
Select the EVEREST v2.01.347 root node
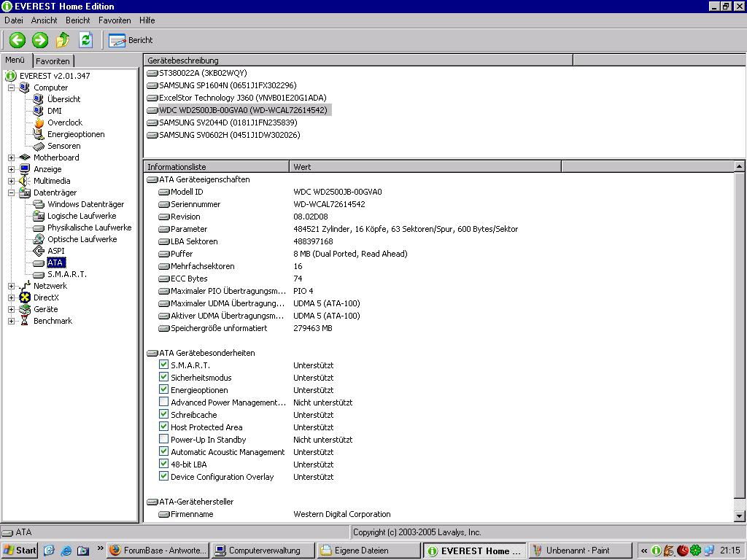tap(54, 76)
